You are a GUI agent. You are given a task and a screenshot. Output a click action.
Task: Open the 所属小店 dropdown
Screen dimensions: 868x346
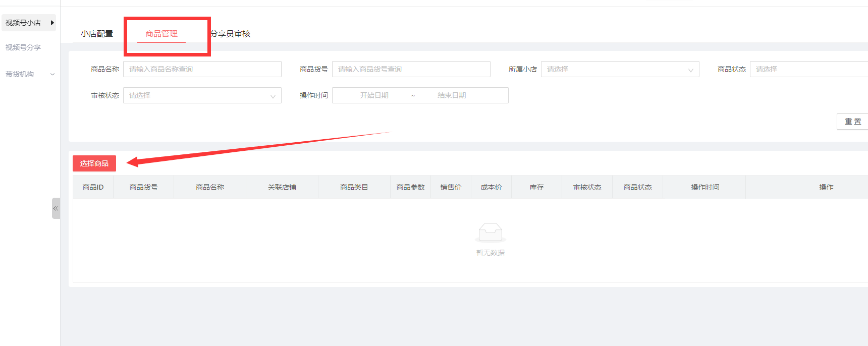point(620,69)
